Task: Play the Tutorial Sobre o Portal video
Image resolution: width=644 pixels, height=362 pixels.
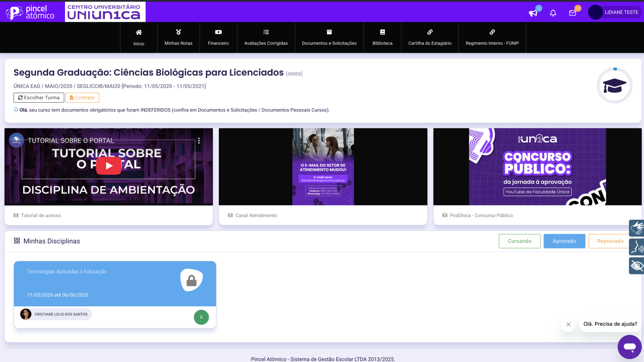Action: (x=109, y=166)
